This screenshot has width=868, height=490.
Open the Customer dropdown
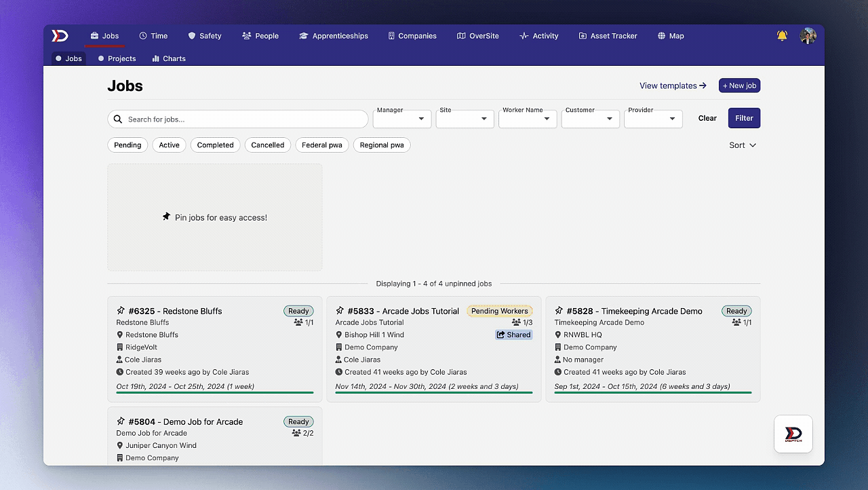591,119
